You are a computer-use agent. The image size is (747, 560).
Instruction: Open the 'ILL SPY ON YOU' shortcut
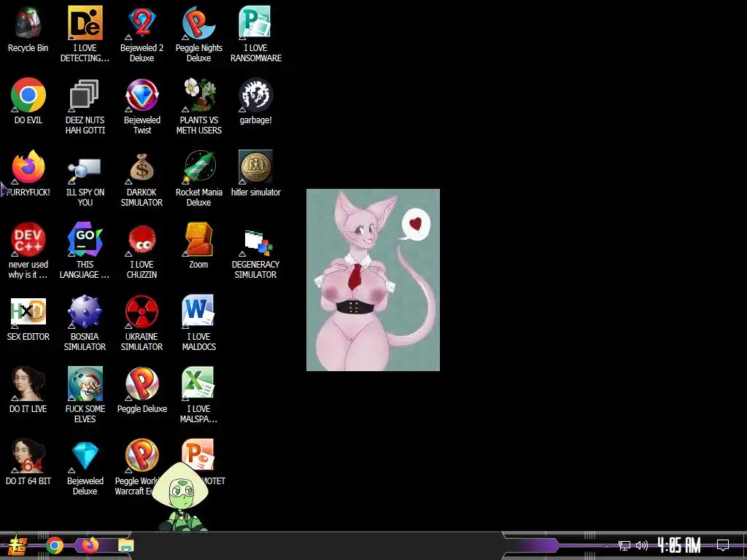[85, 167]
